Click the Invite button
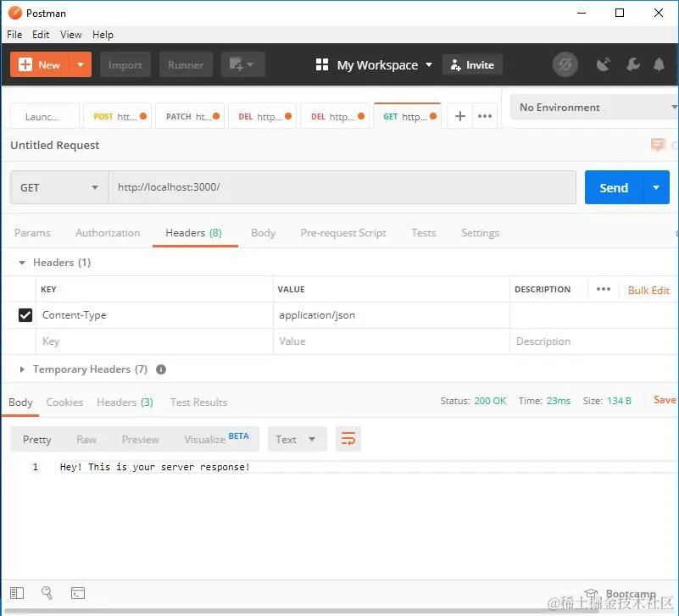The image size is (679, 616). [x=472, y=64]
